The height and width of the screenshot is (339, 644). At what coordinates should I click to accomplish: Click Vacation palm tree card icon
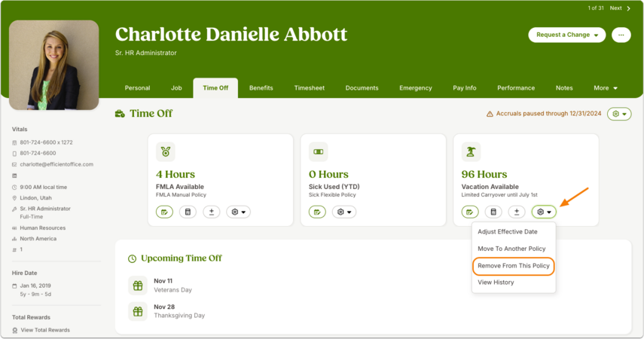[471, 152]
